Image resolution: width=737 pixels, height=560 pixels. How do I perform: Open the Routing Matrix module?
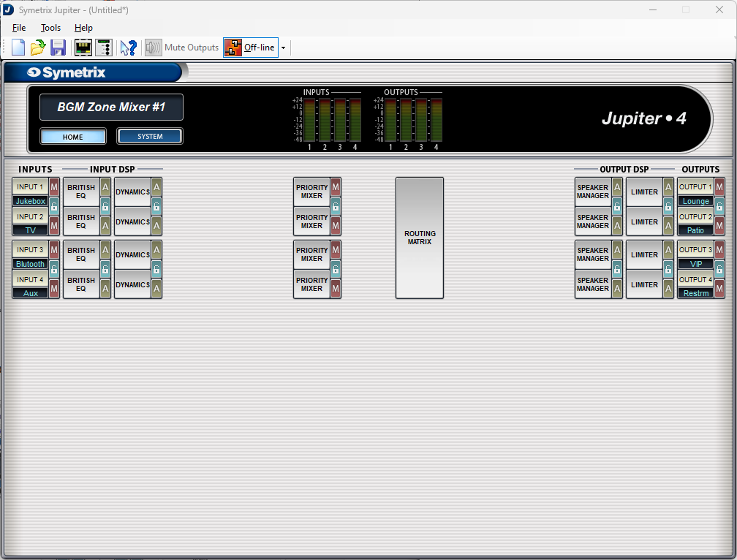[x=420, y=238]
